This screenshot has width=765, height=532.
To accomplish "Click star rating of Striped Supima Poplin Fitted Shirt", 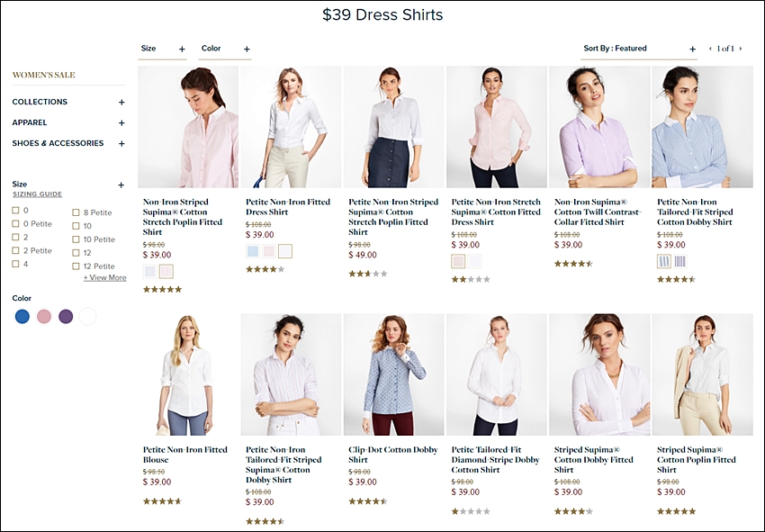I will [676, 511].
